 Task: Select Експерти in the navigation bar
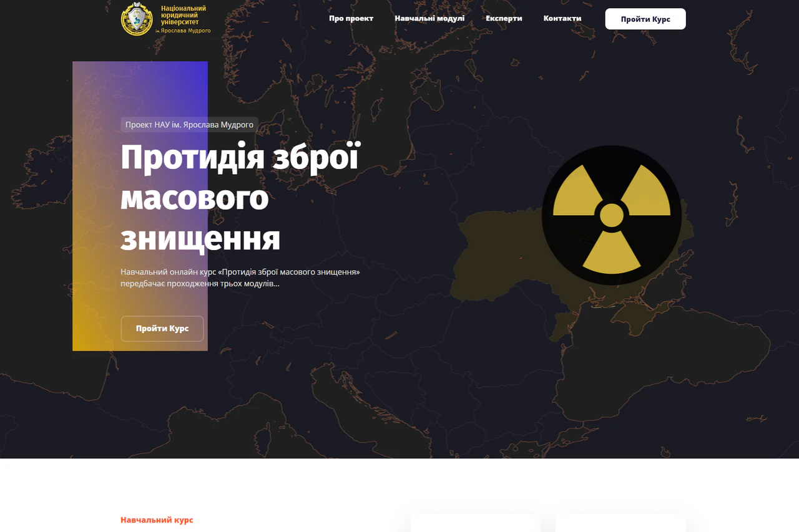[504, 19]
